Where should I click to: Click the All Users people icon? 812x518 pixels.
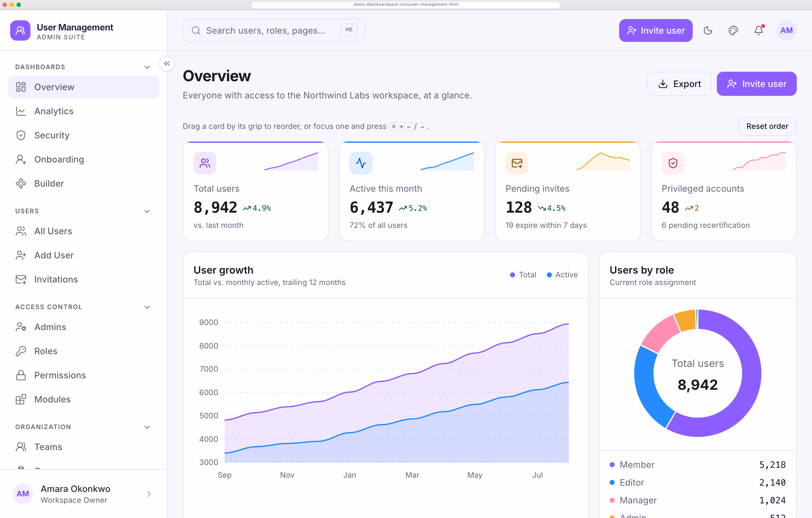point(21,231)
